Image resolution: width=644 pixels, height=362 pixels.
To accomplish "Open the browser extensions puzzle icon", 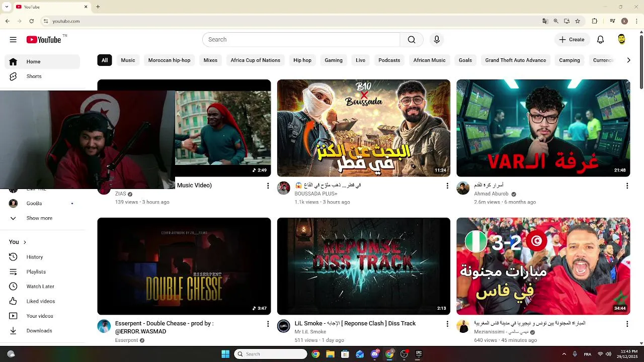I will [x=595, y=21].
